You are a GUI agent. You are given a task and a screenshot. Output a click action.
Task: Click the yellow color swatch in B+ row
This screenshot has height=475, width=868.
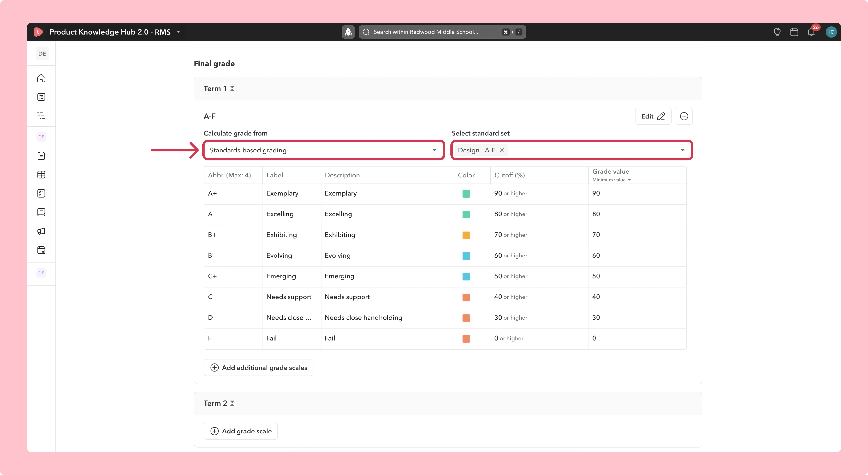click(466, 235)
